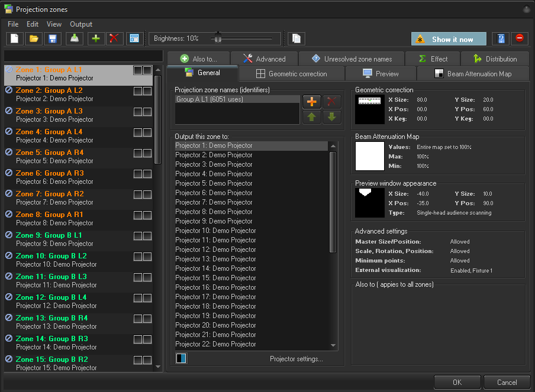Move zone name up with green arrow
Screen dimensions: 535x392
(312, 116)
